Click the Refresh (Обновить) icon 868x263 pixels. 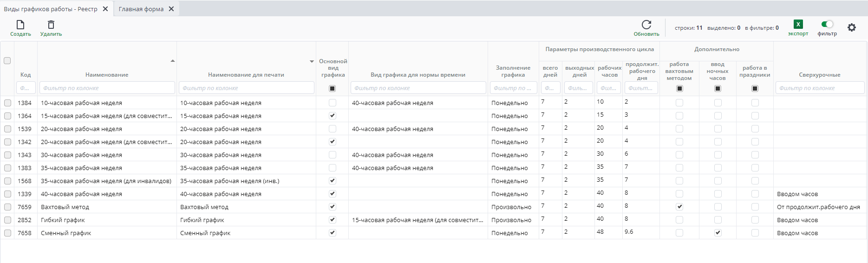646,25
